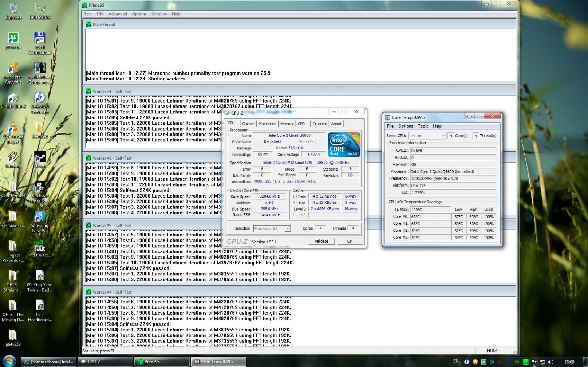The height and width of the screenshot is (367, 588).
Task: Click the Frequency value 3203.83MHz in Core Temp
Action: click(x=453, y=179)
